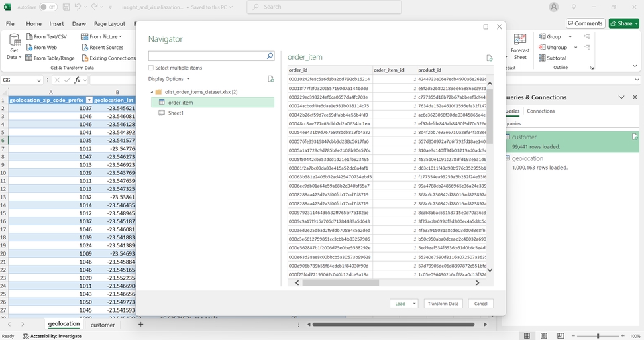Toggle the AutoSave switch
The width and height of the screenshot is (644, 340).
pyautogui.click(x=48, y=7)
